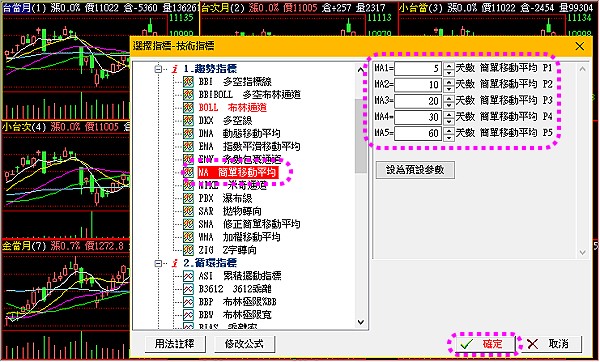
Task: Click the 設為預設參數 button
Action: point(415,170)
